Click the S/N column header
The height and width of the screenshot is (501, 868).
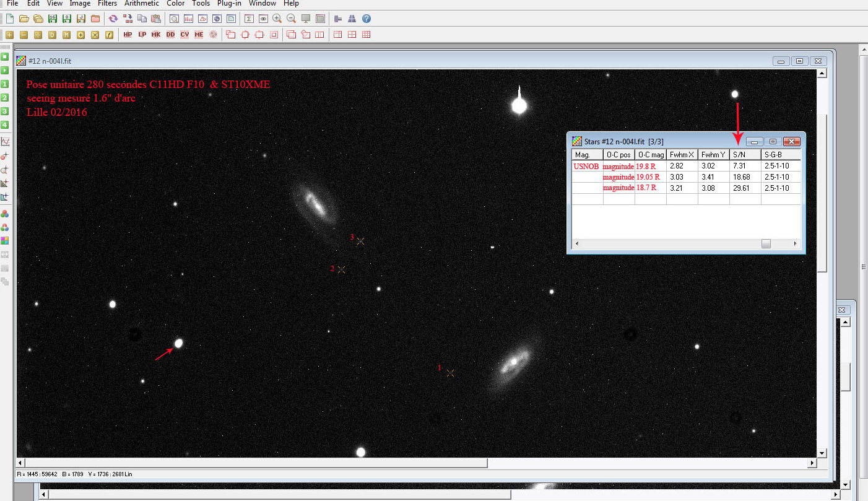[x=746, y=155]
